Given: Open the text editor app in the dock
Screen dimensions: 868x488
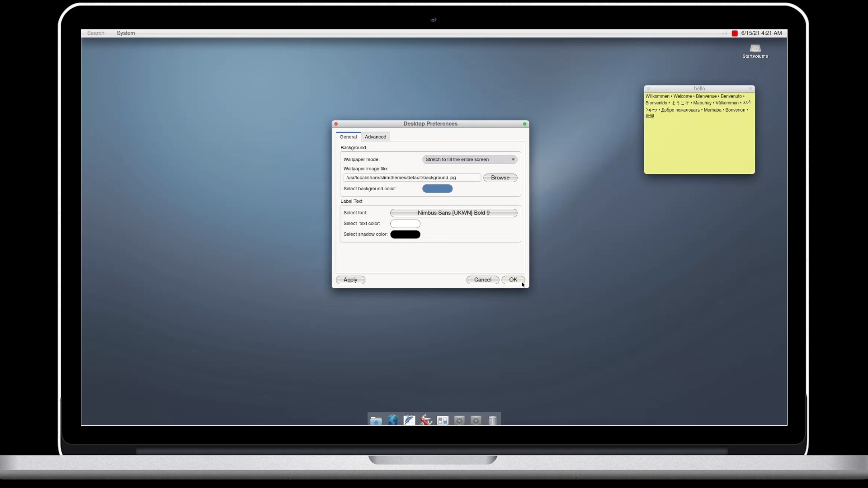Looking at the screenshot, I should (409, 420).
